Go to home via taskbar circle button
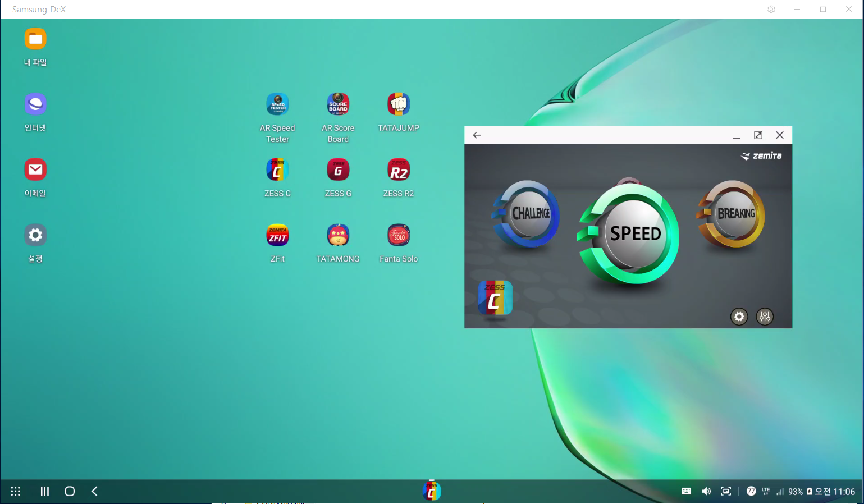This screenshot has height=504, width=864. (x=70, y=492)
